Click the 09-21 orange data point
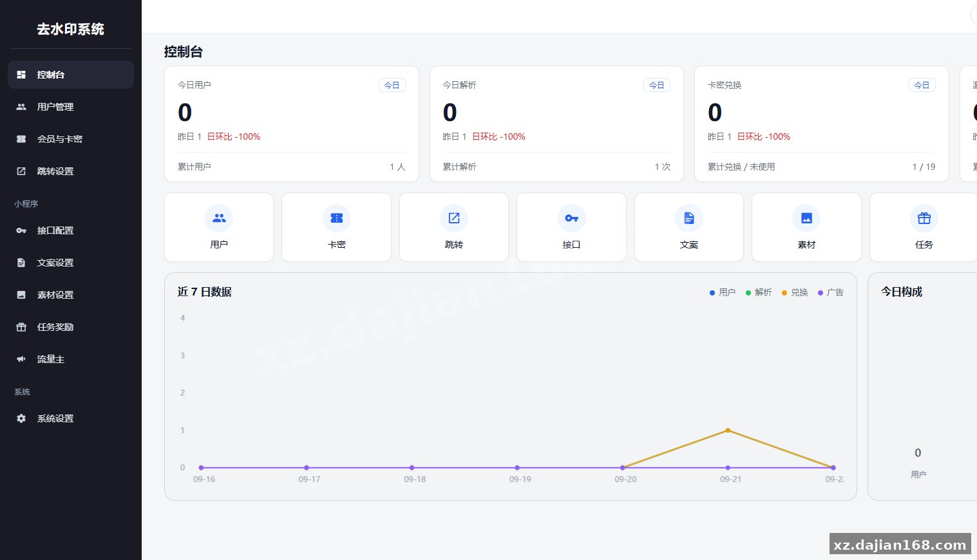The image size is (977, 560). (x=728, y=430)
